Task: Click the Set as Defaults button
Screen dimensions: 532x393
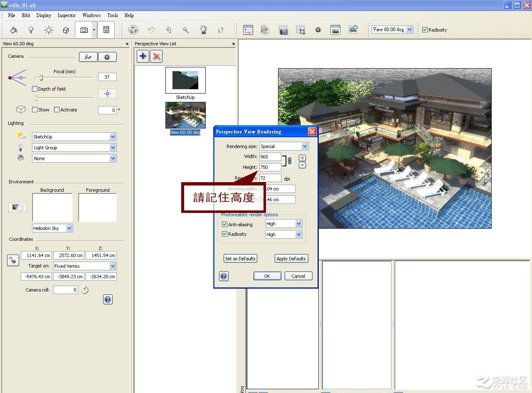Action: pyautogui.click(x=240, y=259)
